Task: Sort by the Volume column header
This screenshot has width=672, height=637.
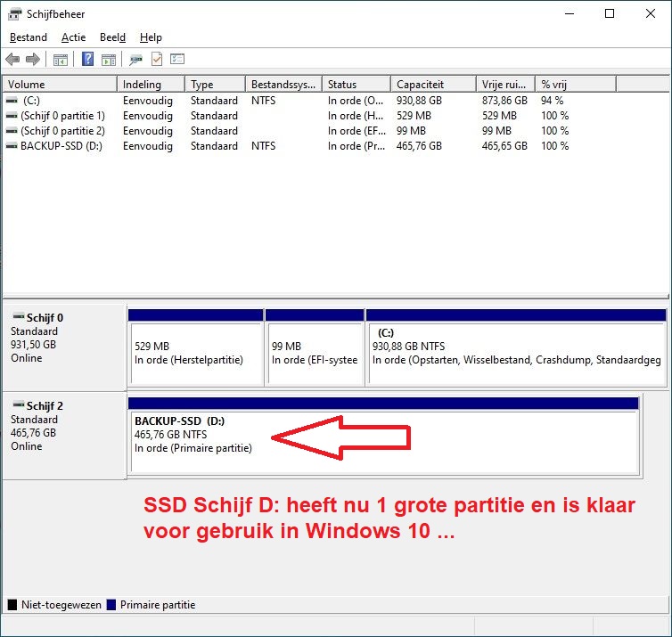Action: (60, 84)
